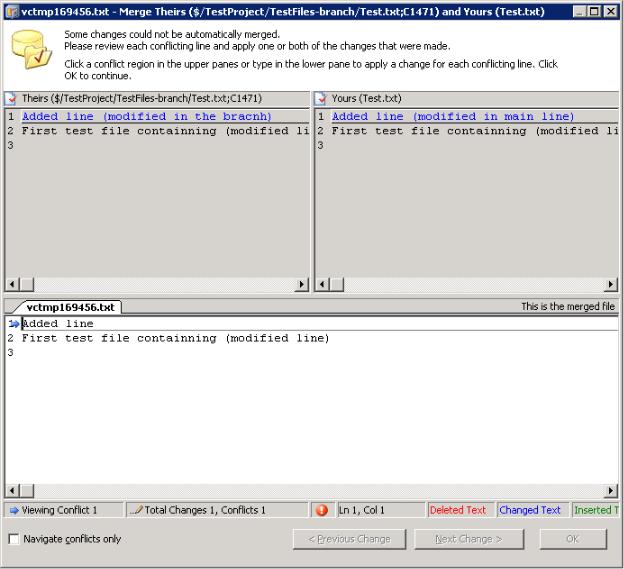Screen dimensions: 624x569
Task: Click the window title bar app icon
Action: (11, 11)
